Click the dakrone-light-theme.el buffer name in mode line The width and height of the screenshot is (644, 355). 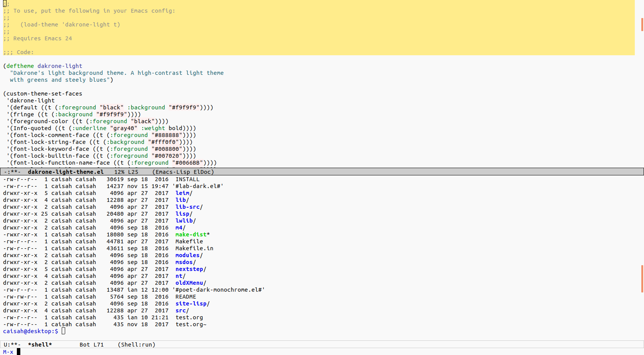click(66, 172)
